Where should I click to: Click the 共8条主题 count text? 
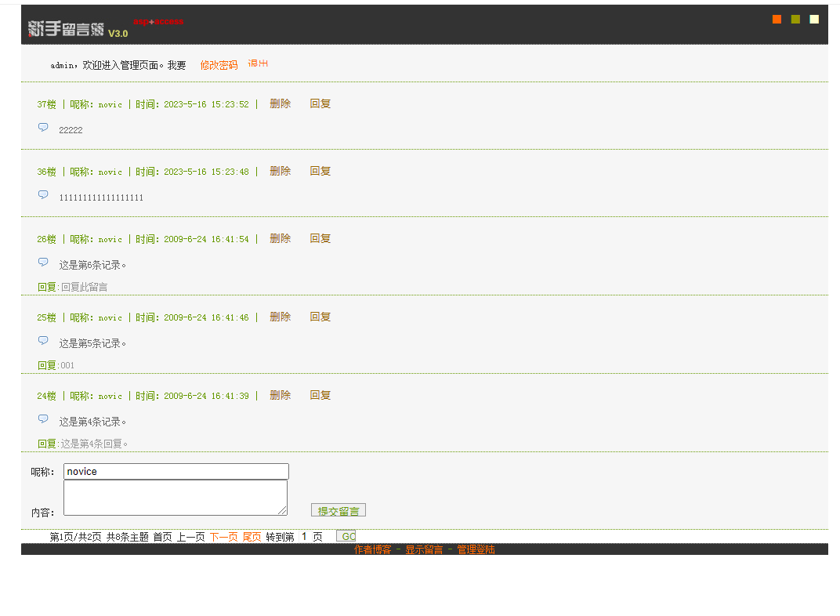128,537
